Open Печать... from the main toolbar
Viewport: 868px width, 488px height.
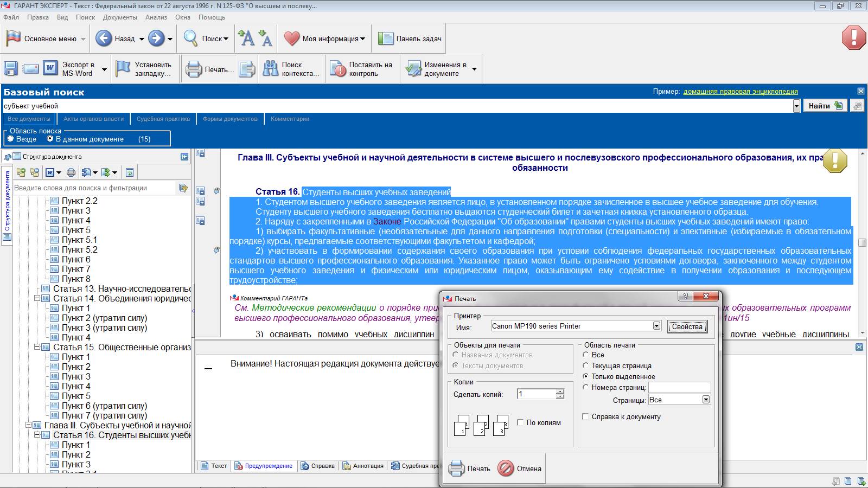pos(209,69)
